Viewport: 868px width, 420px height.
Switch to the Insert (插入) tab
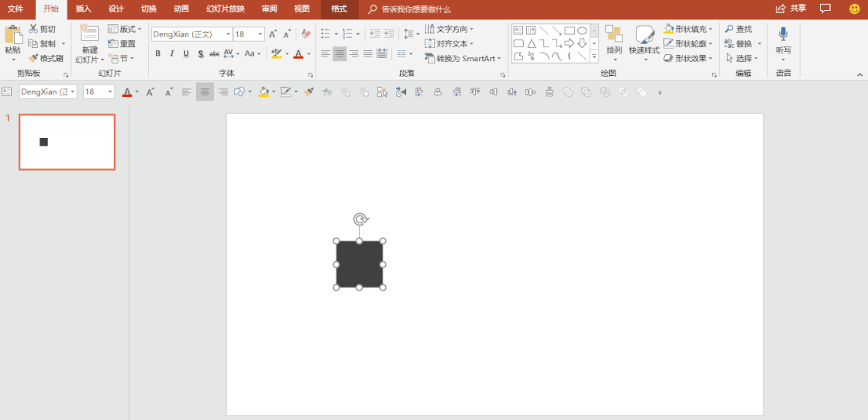[84, 9]
